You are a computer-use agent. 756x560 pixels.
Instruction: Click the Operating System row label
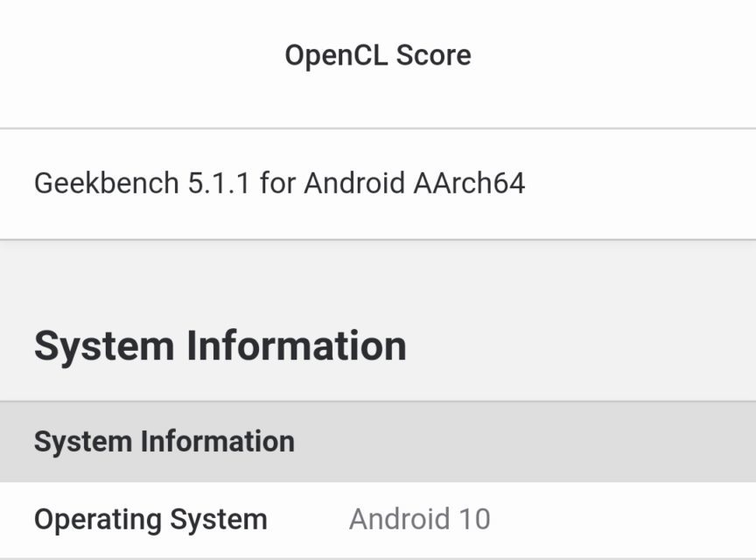[x=150, y=519]
